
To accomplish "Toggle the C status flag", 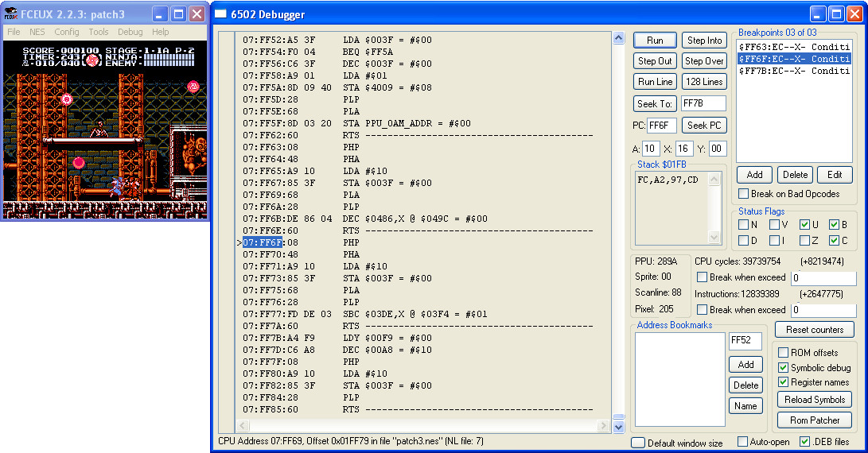I will 835,241.
